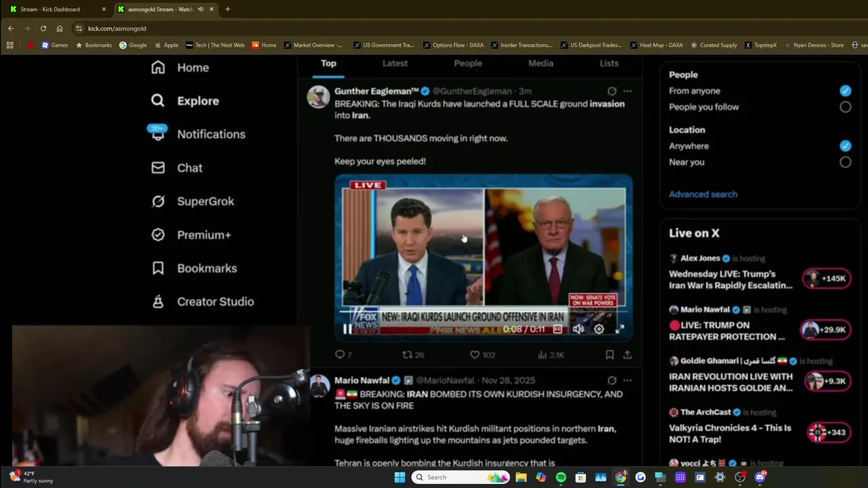This screenshot has width=868, height=488.
Task: Click the +343 listeners badge
Action: tap(829, 432)
